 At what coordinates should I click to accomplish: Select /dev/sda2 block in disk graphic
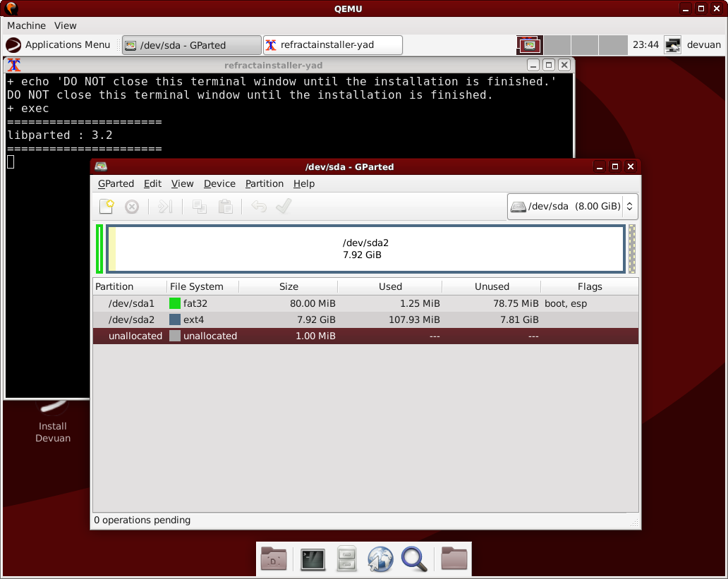(x=365, y=249)
